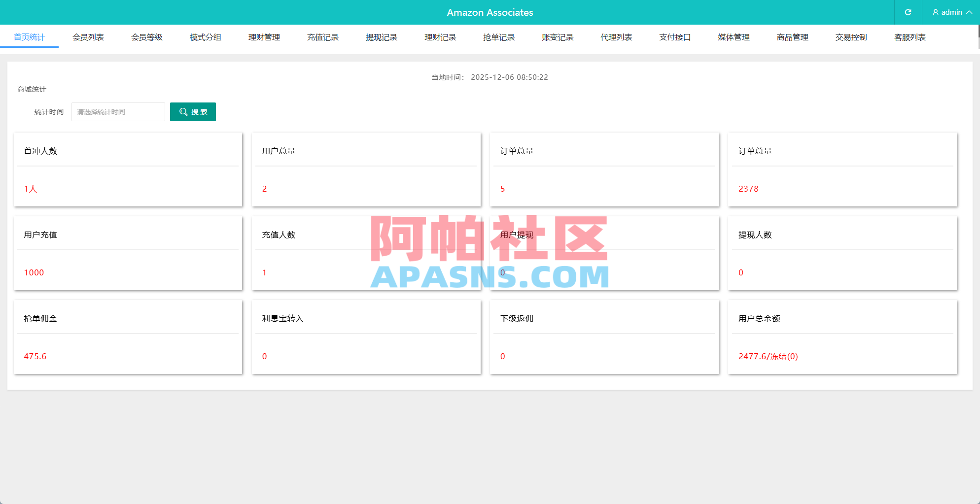
Task: Open the 提现记录 tab
Action: pyautogui.click(x=382, y=37)
